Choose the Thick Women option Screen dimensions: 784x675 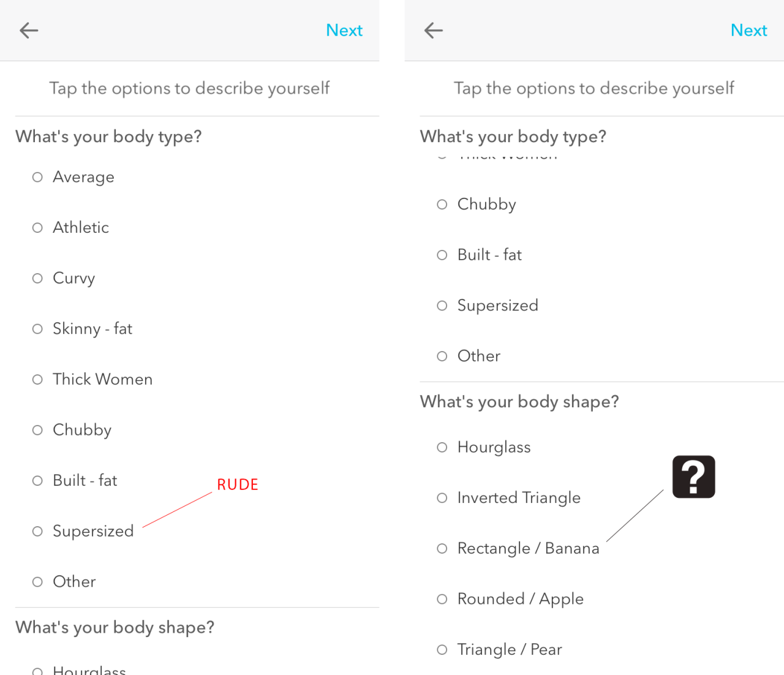(x=38, y=380)
